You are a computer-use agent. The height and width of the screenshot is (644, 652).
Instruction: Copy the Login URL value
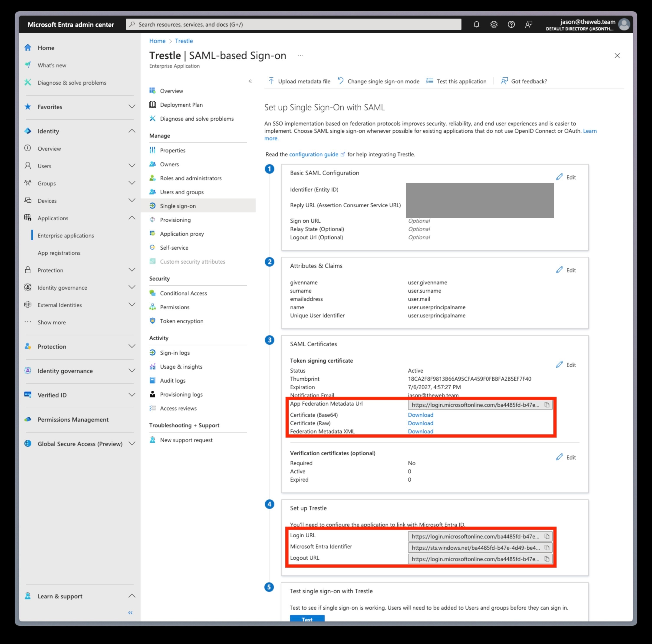[x=547, y=536]
